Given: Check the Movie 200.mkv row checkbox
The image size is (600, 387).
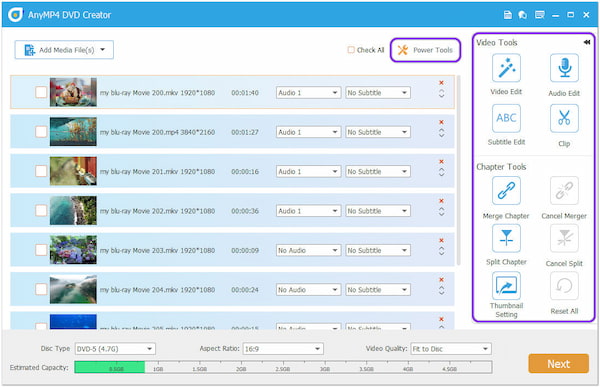Looking at the screenshot, I should (41, 92).
